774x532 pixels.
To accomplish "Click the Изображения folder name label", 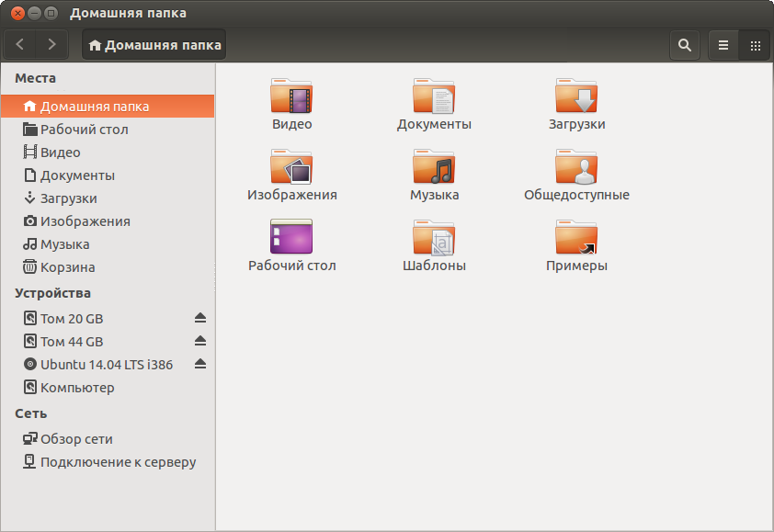I will pos(291,195).
